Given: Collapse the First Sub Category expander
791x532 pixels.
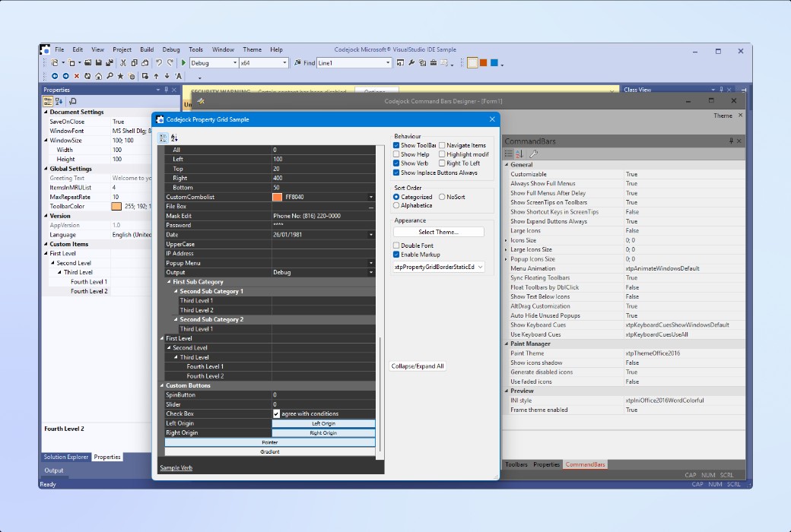Looking at the screenshot, I should point(169,282).
